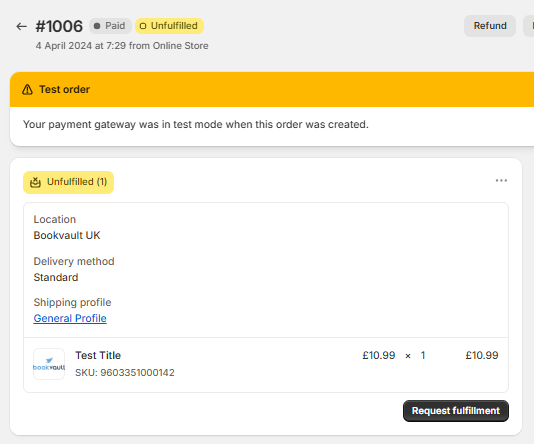Screen dimensions: 534x444
Task: Click the Unfulfilled badge next to Paid
Action: [x=169, y=26]
